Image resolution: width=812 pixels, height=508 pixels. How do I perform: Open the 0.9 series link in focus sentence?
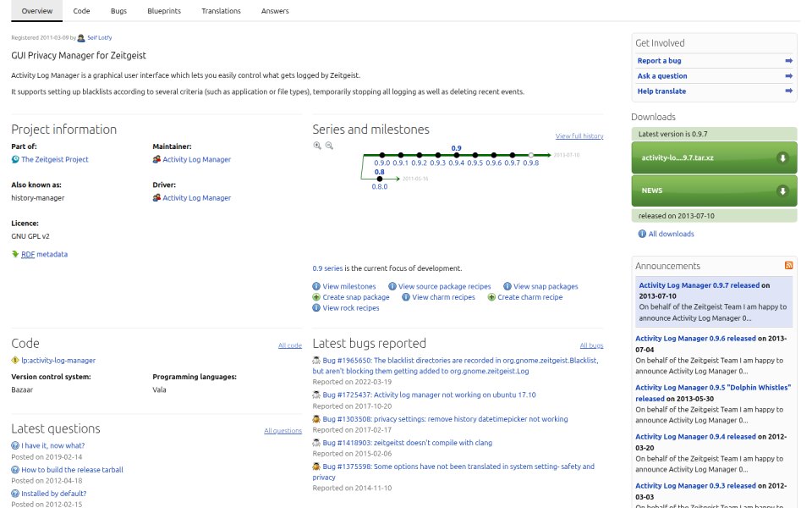(x=327, y=268)
